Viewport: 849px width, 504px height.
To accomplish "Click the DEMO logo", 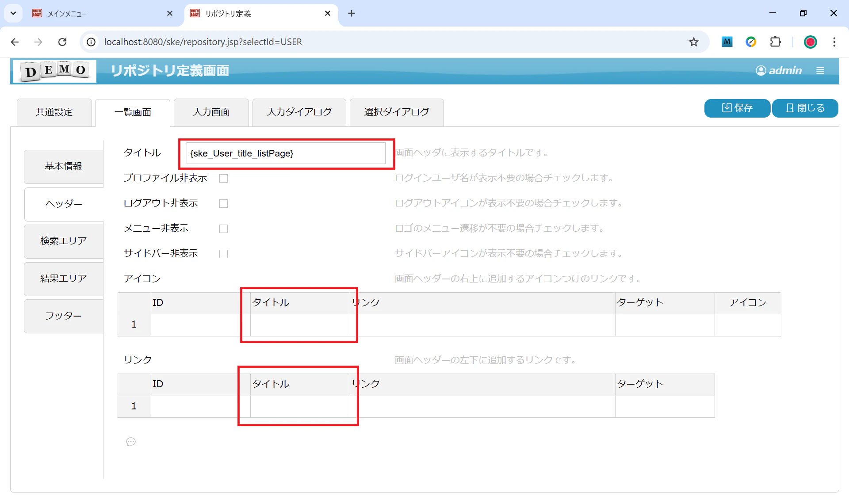I will [54, 71].
